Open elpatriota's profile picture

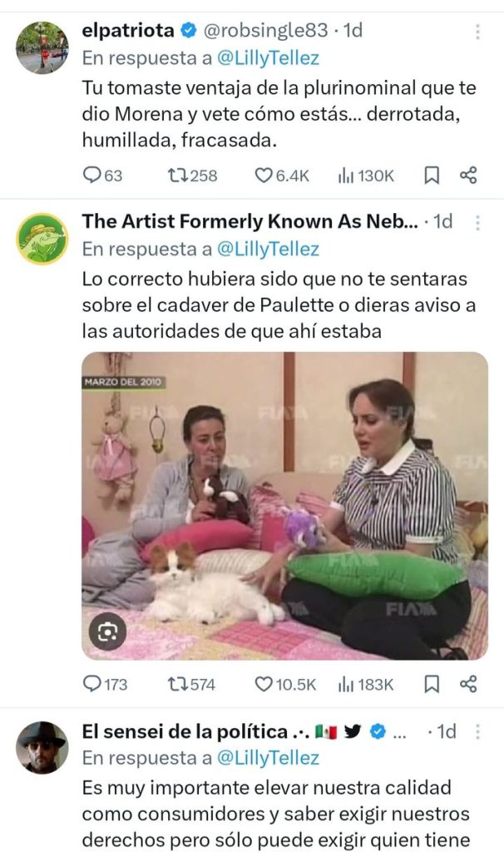42,47
